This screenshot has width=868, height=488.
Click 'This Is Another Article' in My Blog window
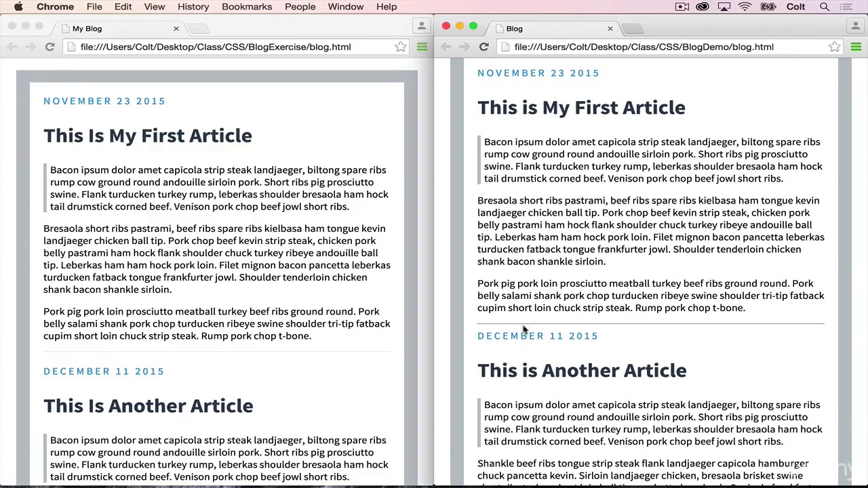(x=149, y=406)
